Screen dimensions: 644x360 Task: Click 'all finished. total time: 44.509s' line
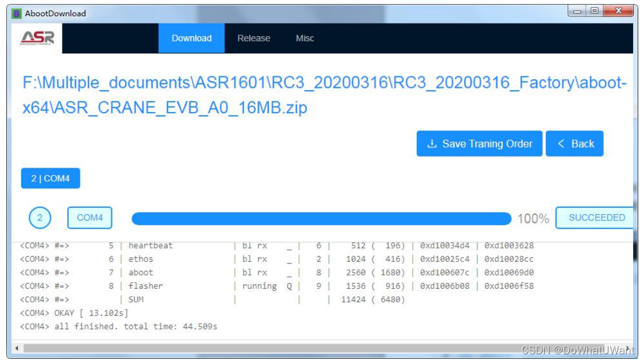click(x=119, y=327)
